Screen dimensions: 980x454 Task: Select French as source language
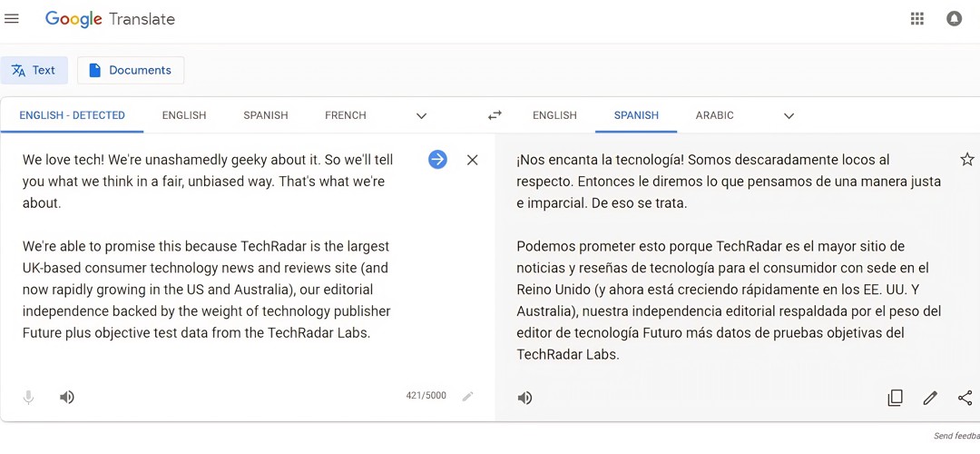tap(346, 115)
